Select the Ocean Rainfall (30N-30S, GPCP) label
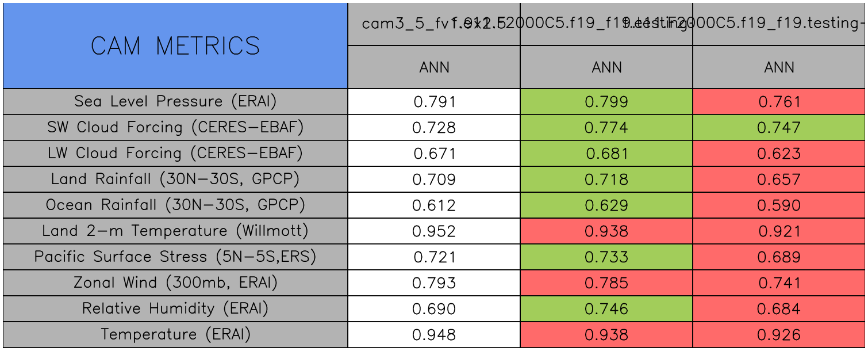868x351 pixels. (175, 205)
